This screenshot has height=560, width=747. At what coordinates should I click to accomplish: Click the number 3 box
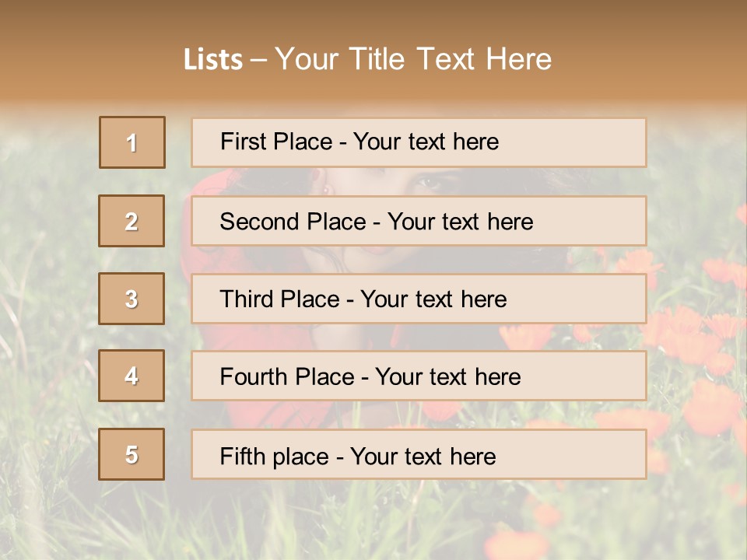[x=132, y=299]
